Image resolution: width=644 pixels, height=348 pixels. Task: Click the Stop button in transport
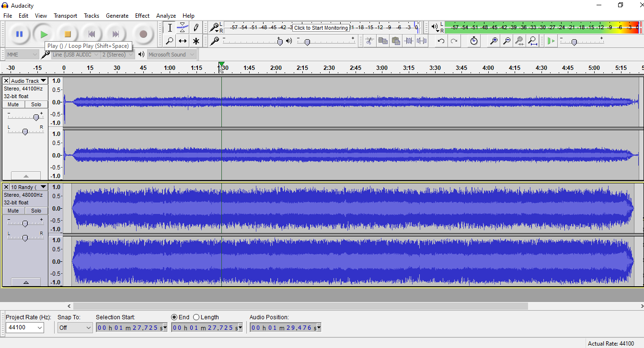68,34
